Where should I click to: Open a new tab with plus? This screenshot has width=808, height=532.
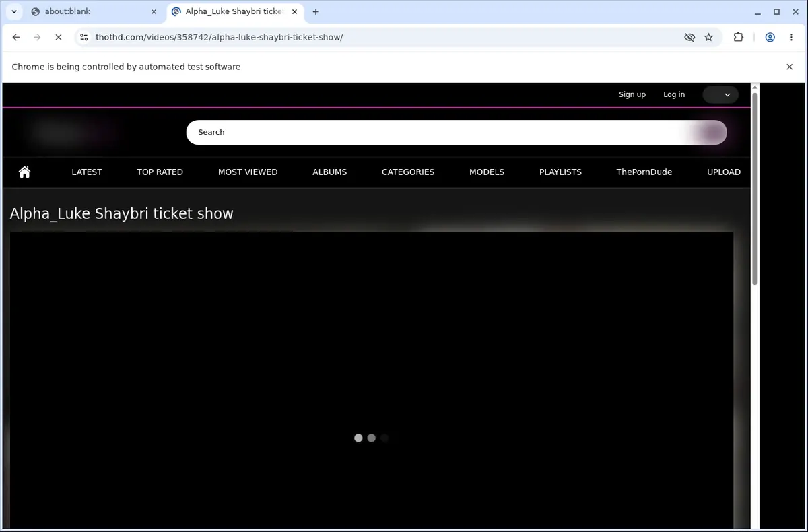[316, 11]
